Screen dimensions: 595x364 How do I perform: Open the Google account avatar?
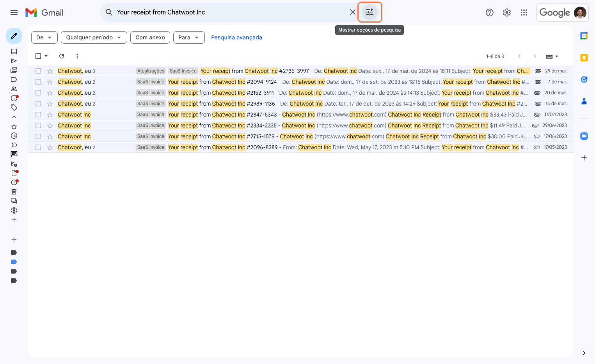[x=580, y=12]
